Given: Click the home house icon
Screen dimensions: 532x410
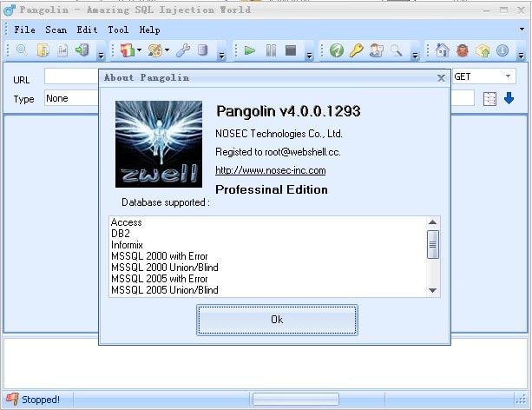Looking at the screenshot, I should point(443,50).
